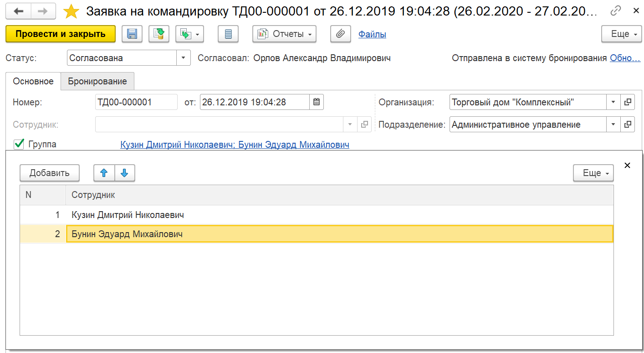Close the group employees popup
This screenshot has height=353, width=644.
(x=627, y=166)
